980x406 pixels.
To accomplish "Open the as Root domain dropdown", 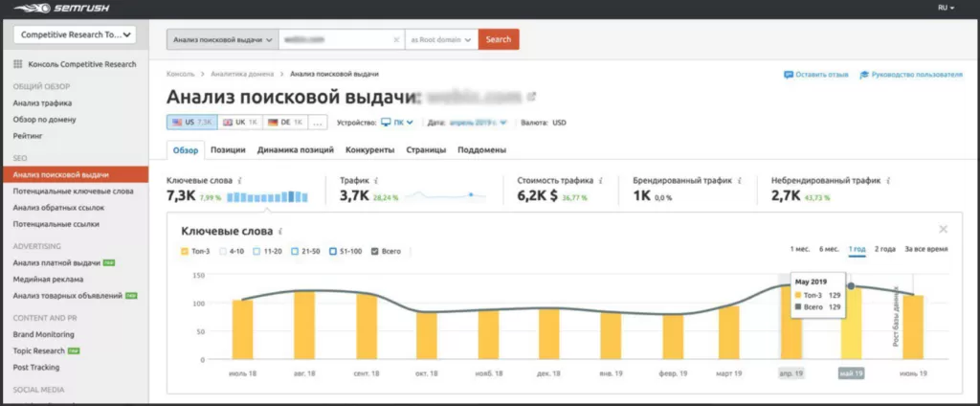I will click(441, 39).
